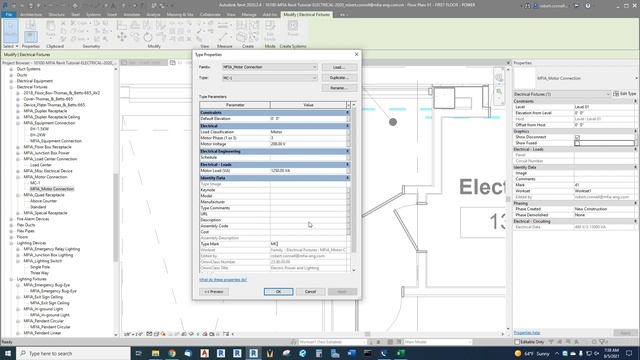The image size is (640, 360).
Task: Collapse the Electrical Fixtures tree node
Action: [11, 87]
